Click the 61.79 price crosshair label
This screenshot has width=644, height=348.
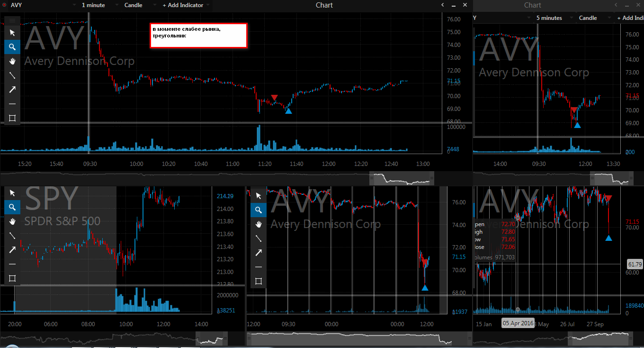(635, 264)
